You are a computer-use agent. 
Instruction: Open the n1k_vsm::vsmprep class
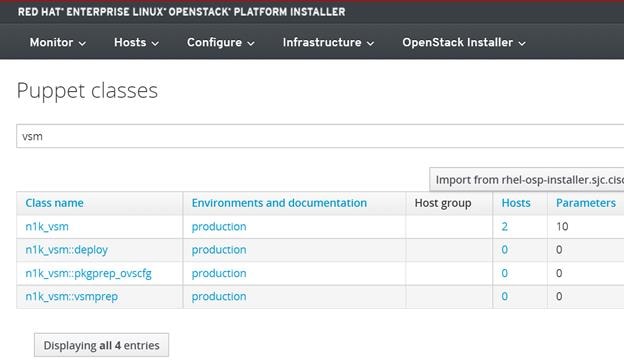[x=72, y=296]
